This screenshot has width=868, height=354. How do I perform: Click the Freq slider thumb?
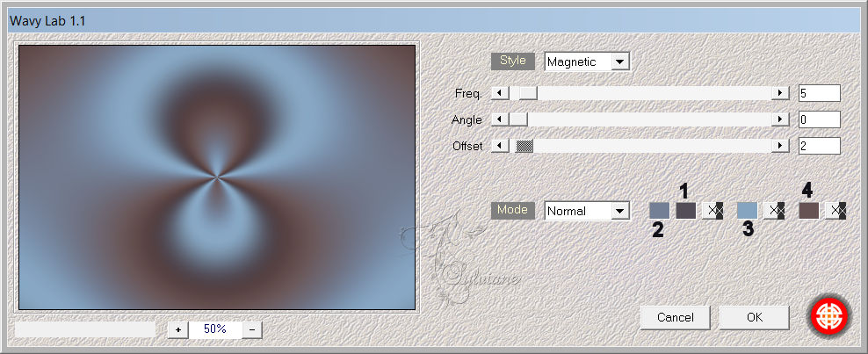(x=527, y=93)
